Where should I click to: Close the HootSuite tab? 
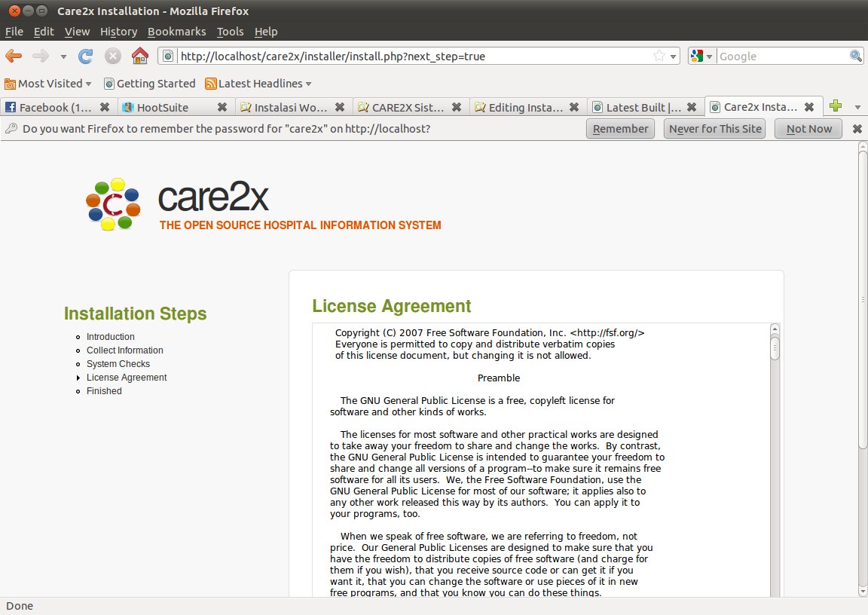tap(222, 107)
